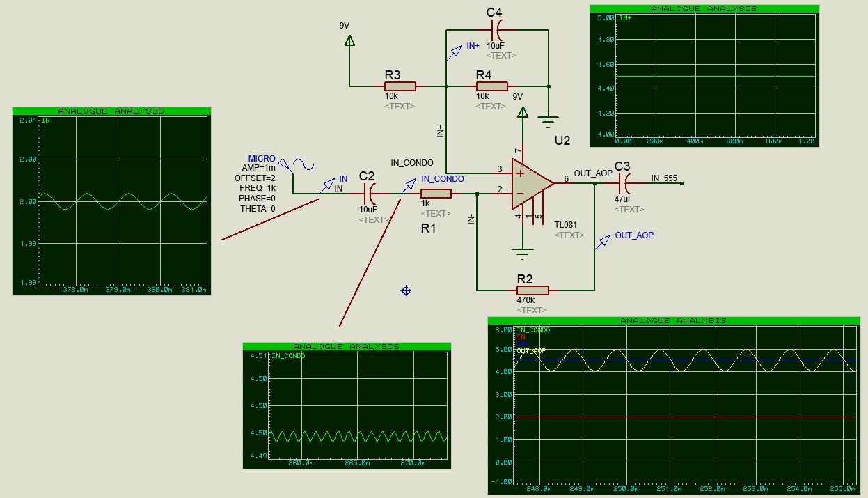Click the red IN trace label in four-trace graph

(x=520, y=337)
